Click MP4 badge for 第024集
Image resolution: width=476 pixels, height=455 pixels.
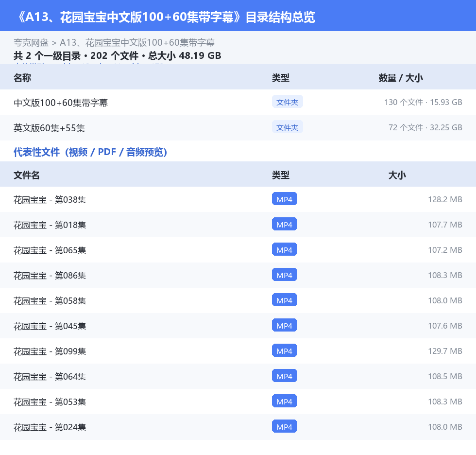(285, 426)
